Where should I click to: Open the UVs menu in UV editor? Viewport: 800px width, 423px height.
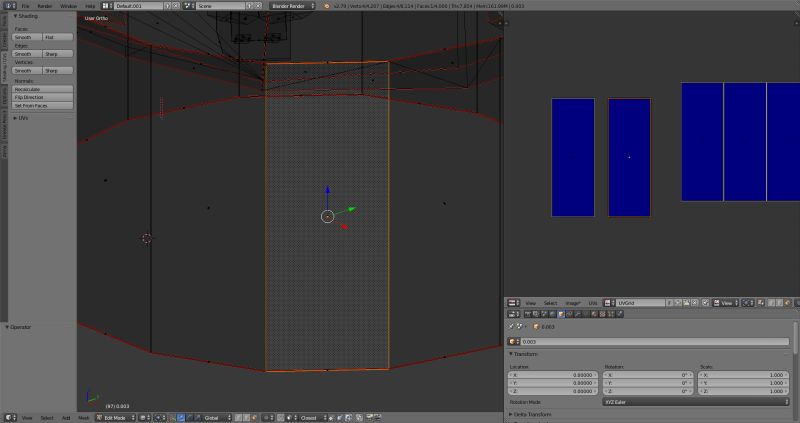pyautogui.click(x=593, y=303)
